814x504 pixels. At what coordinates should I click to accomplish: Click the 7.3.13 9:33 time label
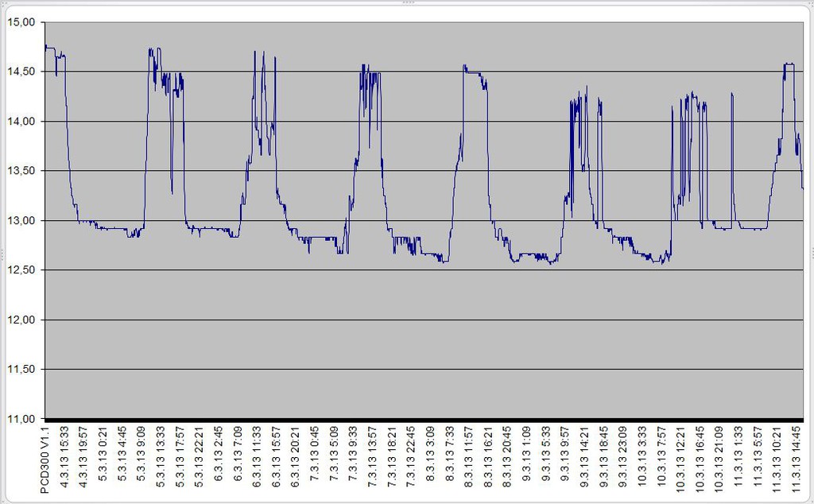point(352,454)
